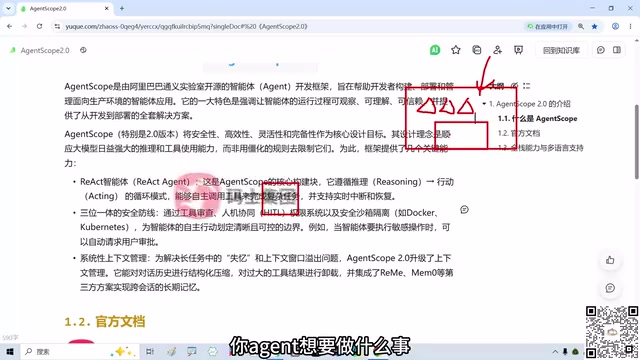Viewport: 640px width, 360px height.
Task: Click the browser forward arrow
Action: [24, 26]
